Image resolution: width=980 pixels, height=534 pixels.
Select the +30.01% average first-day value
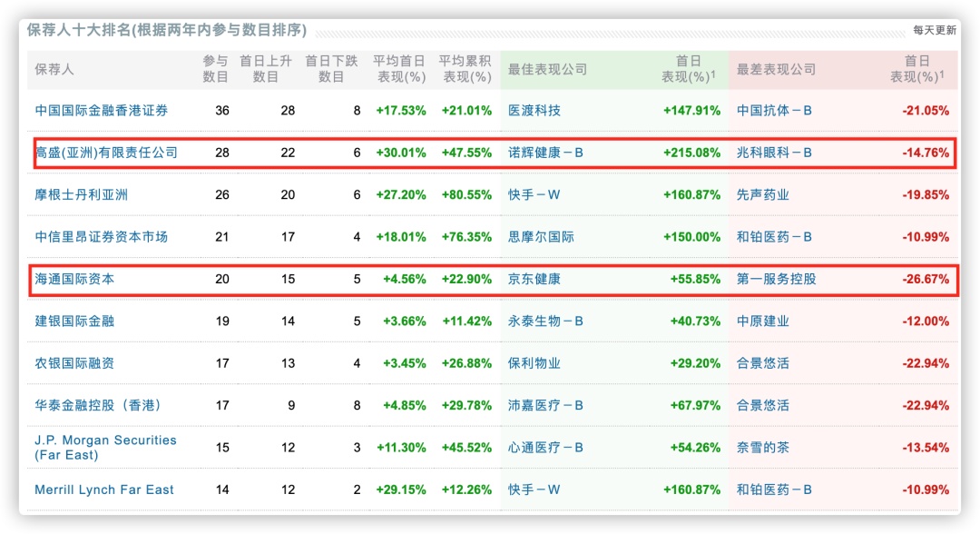tap(401, 153)
